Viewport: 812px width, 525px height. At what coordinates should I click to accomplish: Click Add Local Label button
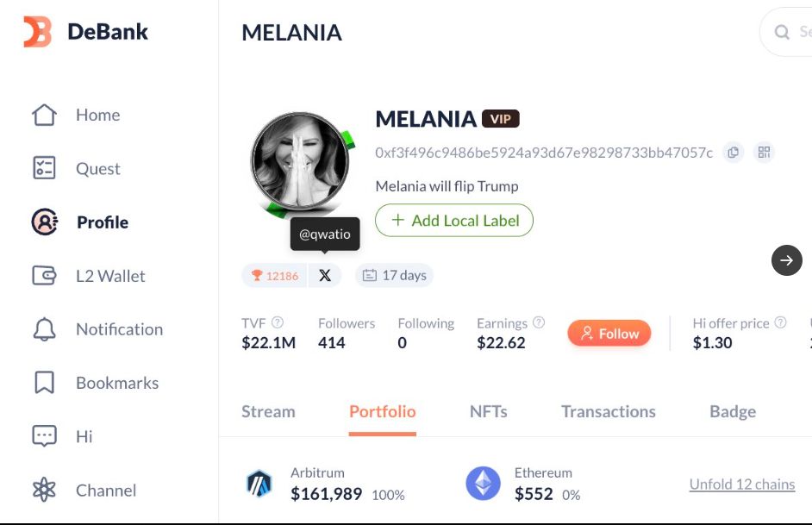coord(454,221)
